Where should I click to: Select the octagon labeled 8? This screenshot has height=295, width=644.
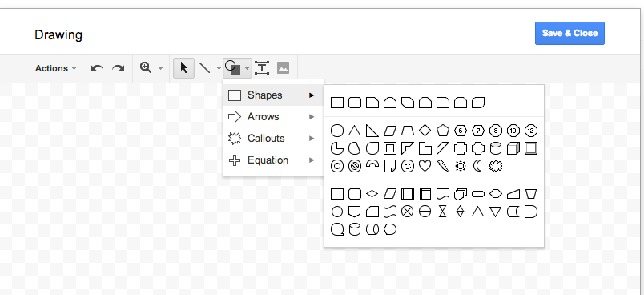pyautogui.click(x=496, y=131)
